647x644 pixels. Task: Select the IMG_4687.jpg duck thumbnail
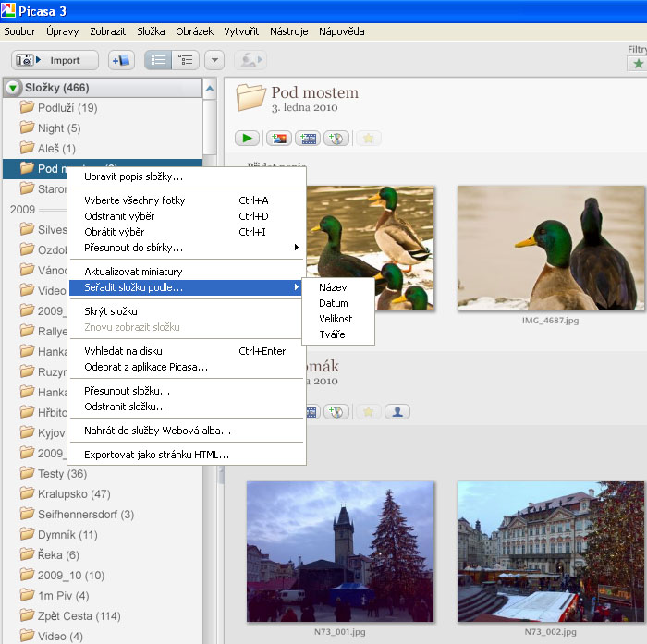pyautogui.click(x=550, y=249)
